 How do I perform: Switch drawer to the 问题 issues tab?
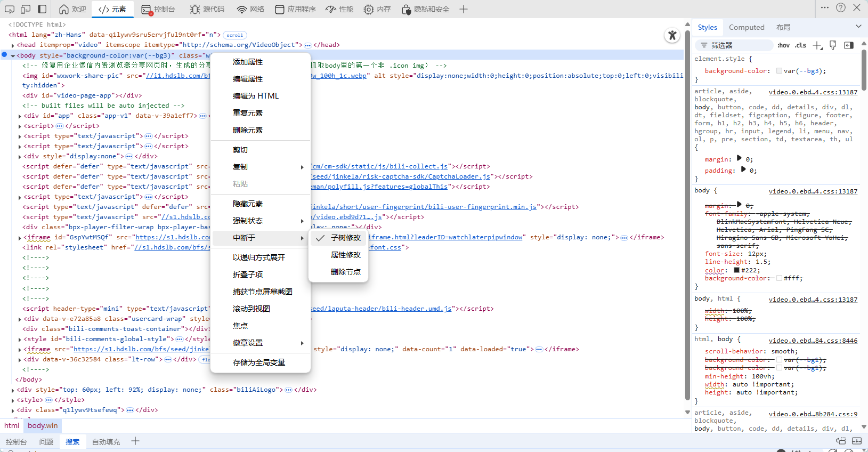click(46, 442)
